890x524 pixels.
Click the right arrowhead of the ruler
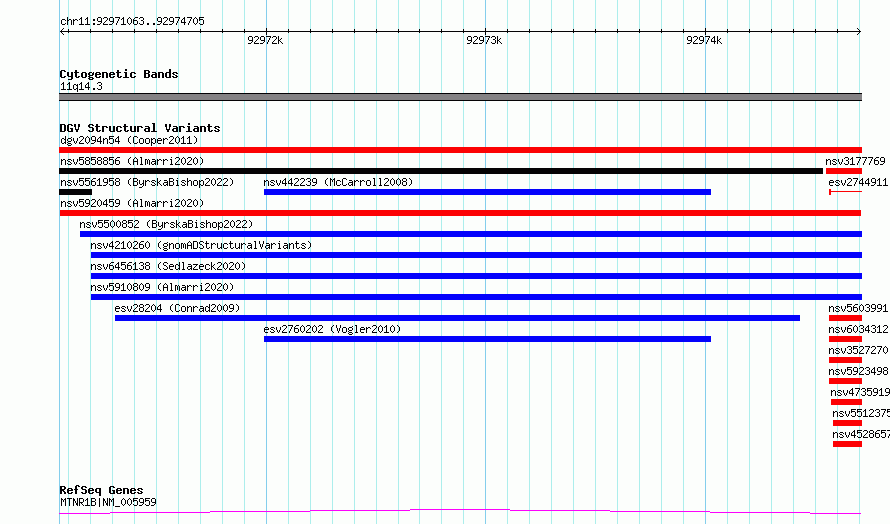pos(859,32)
